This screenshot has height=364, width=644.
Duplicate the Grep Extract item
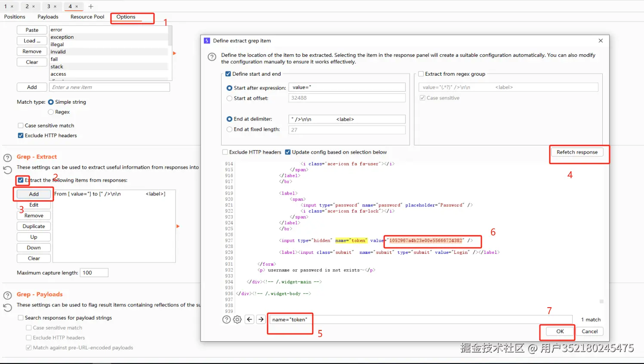tap(34, 227)
